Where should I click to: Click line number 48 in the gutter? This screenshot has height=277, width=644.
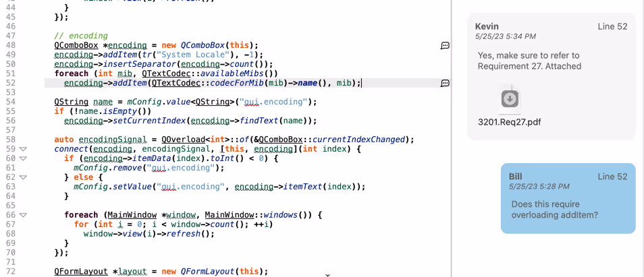click(11, 45)
